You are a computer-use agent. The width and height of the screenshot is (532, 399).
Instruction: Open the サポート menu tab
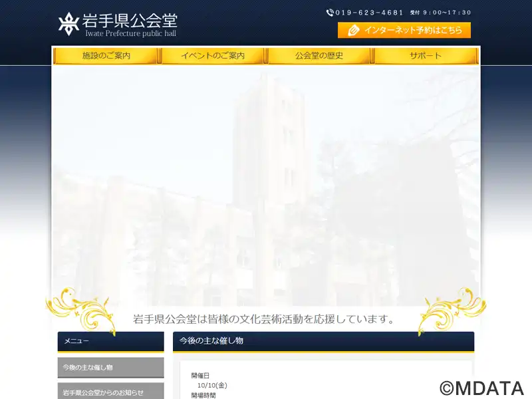coord(426,56)
